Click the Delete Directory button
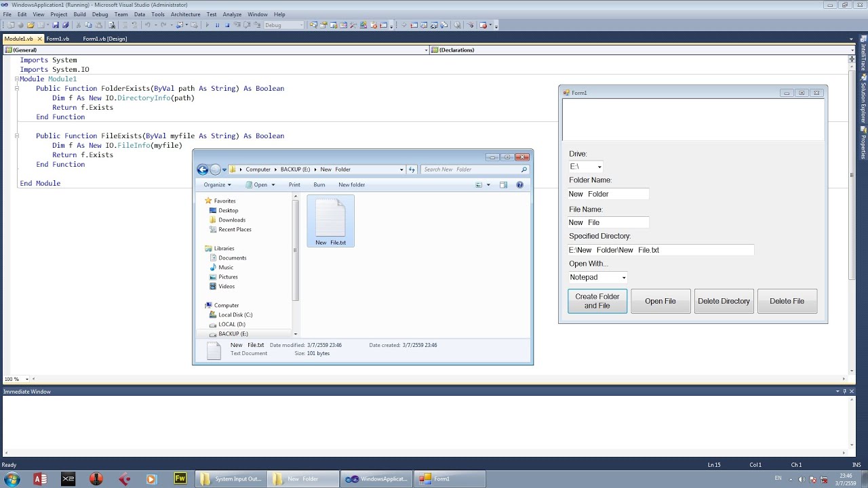The image size is (868, 488). [724, 301]
